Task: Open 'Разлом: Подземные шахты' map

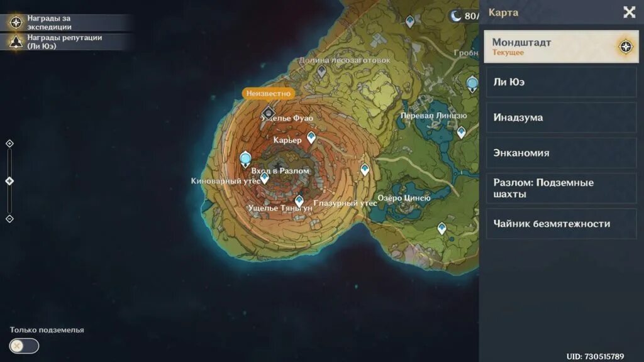Action: pos(561,189)
